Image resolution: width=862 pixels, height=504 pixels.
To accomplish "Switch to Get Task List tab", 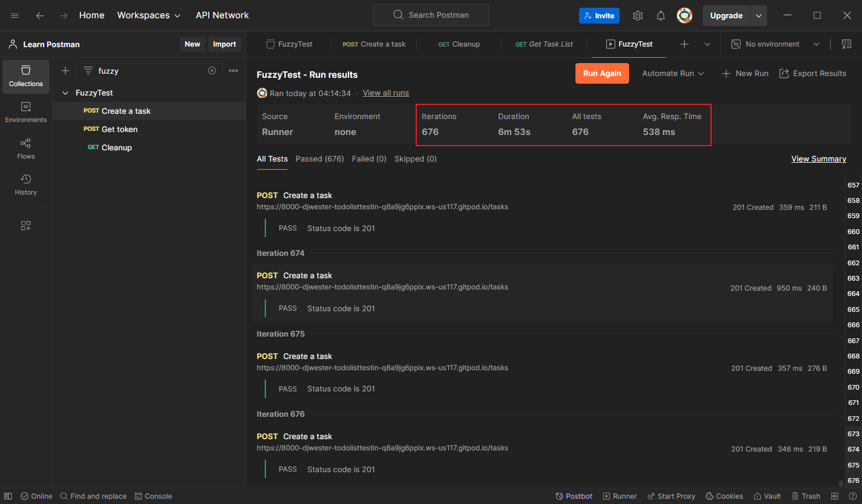I will pyautogui.click(x=544, y=44).
